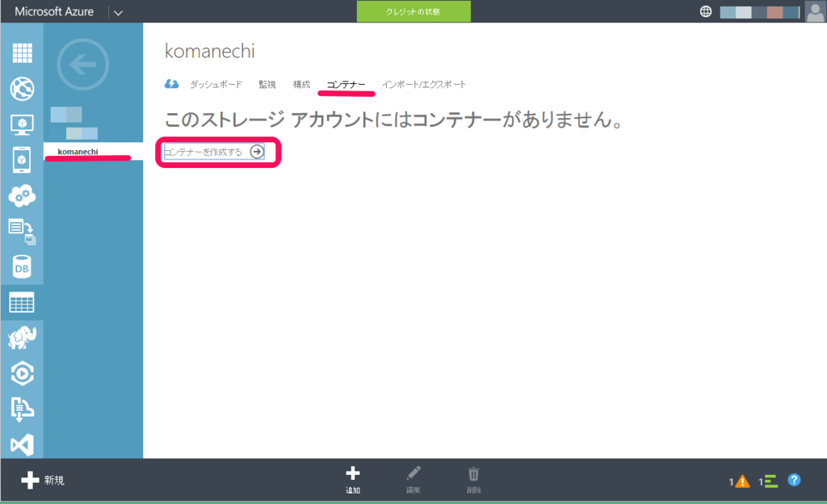Click the クレジットの状態 green button
The width and height of the screenshot is (827, 504).
(x=413, y=11)
